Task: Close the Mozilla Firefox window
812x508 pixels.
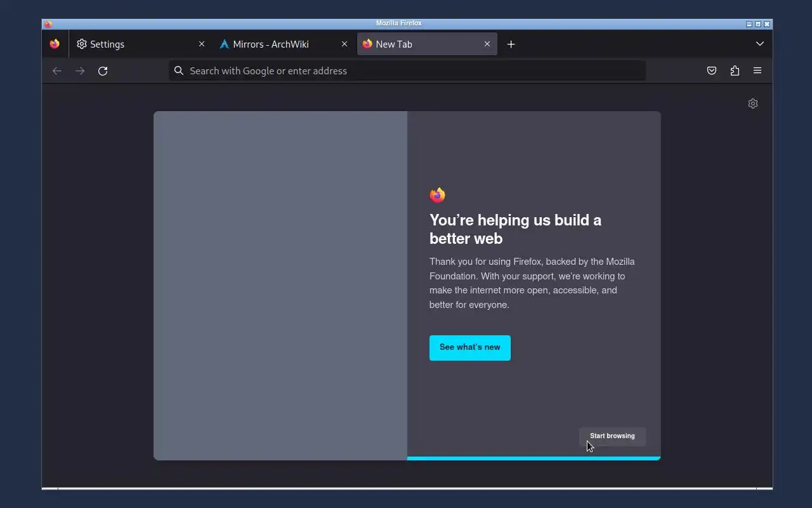Action: tap(767, 24)
